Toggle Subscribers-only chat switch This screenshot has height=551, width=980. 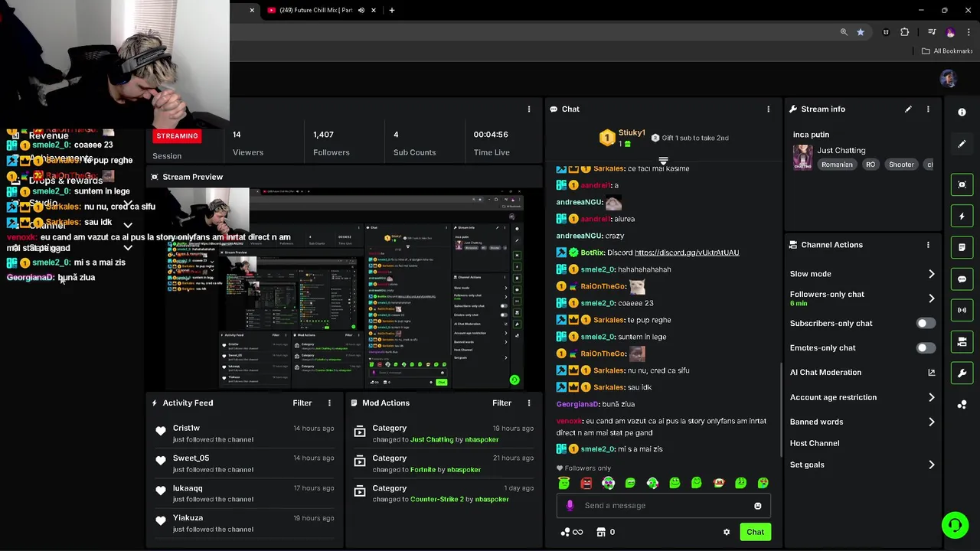[x=926, y=323]
